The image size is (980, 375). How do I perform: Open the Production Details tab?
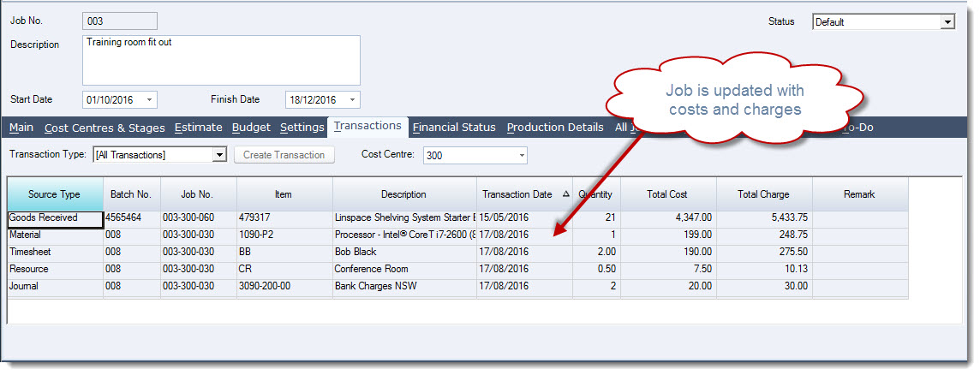tap(555, 128)
